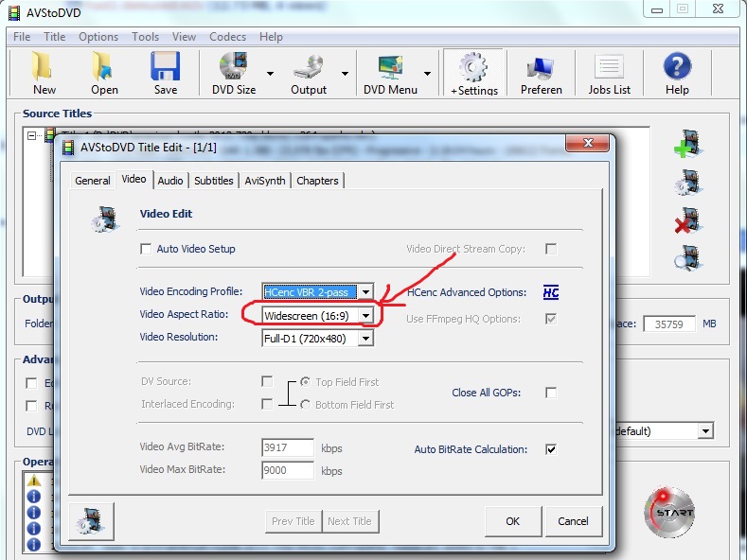
Task: Open the Video Aspect Ratio dropdown
Action: (x=365, y=315)
